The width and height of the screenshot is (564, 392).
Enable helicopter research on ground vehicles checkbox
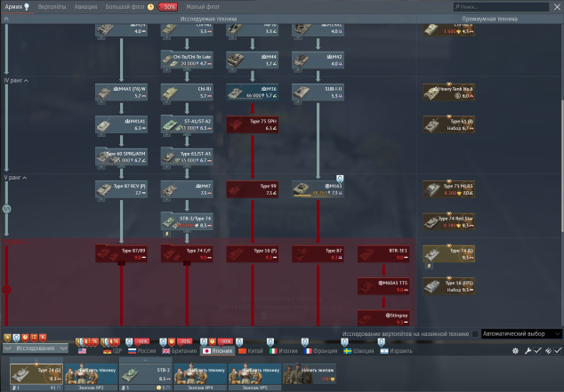pyautogui.click(x=475, y=334)
